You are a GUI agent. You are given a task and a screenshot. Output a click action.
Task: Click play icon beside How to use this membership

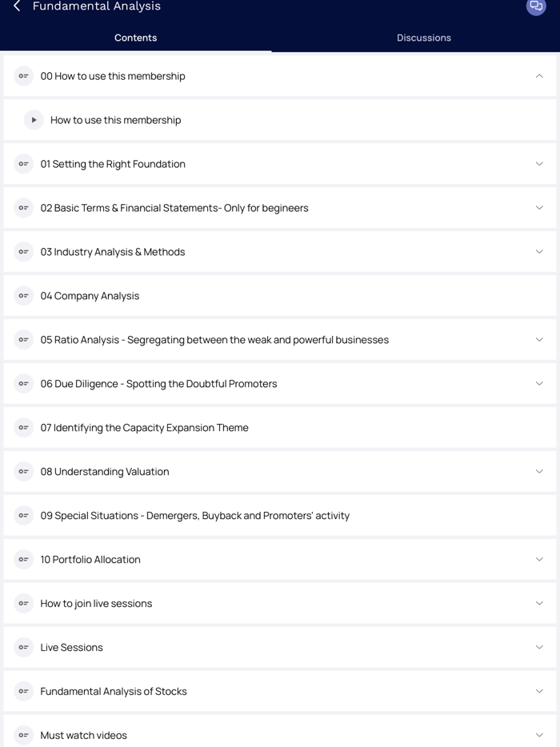click(x=34, y=120)
